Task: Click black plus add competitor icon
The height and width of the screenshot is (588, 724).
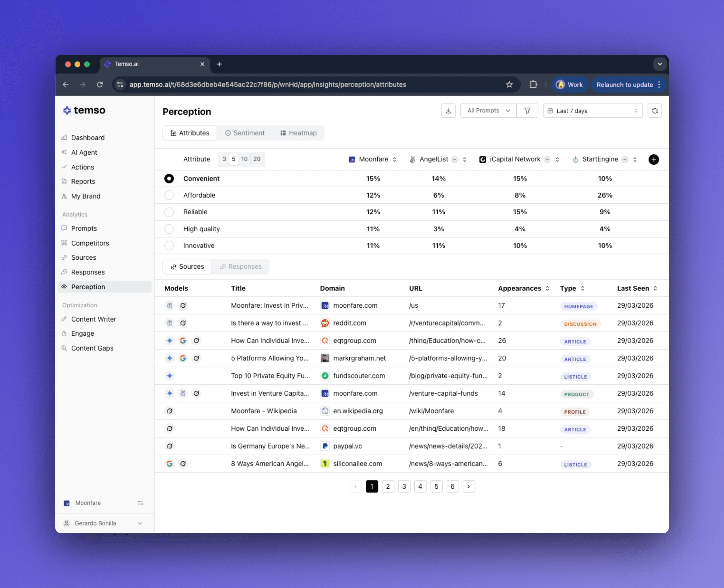Action: pyautogui.click(x=653, y=159)
